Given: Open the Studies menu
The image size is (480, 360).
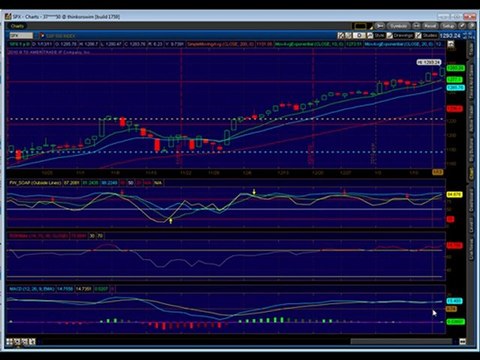Looking at the screenshot, I should tap(430, 35).
